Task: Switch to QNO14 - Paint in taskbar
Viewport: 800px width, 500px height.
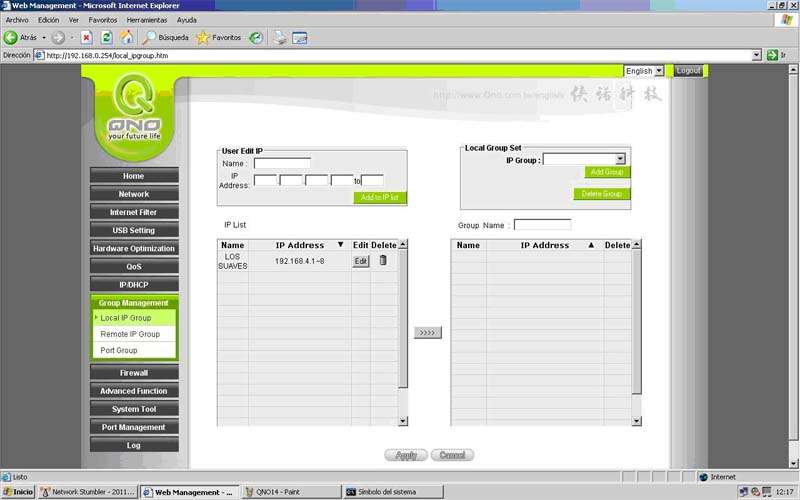Action: (x=288, y=492)
